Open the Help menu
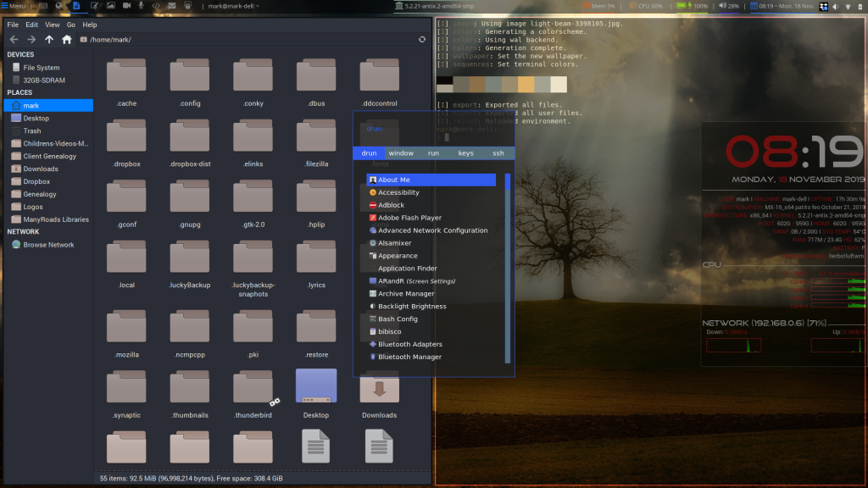868x488 pixels. pyautogui.click(x=90, y=25)
